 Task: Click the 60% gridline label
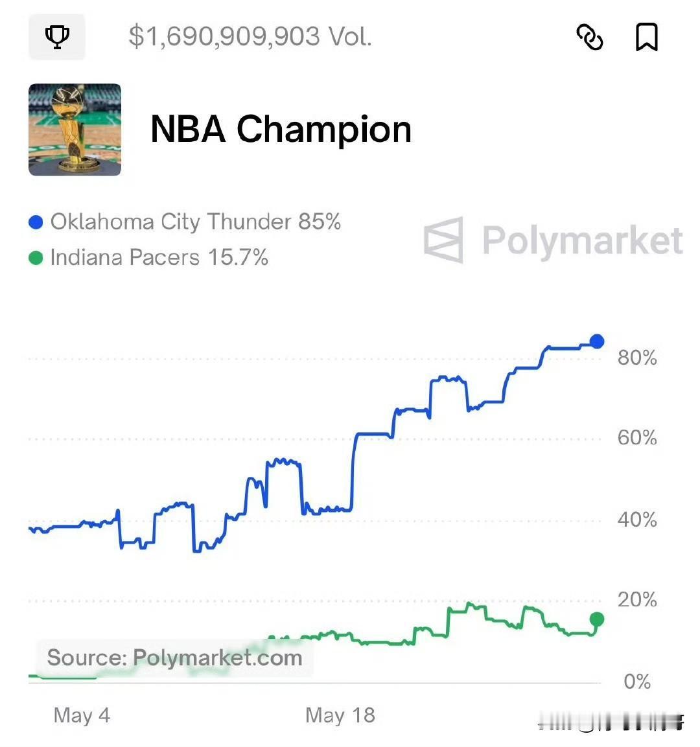point(637,437)
